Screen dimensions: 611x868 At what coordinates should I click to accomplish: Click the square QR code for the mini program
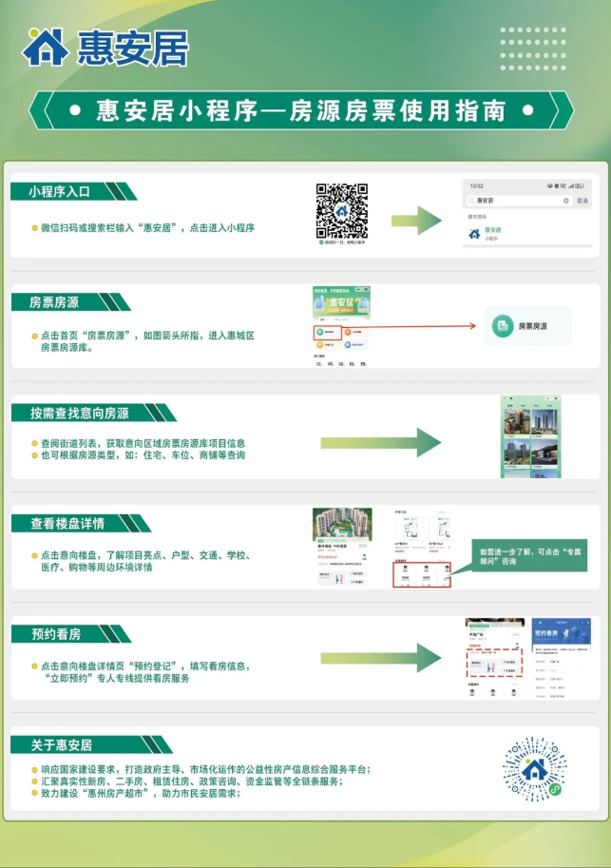click(x=341, y=210)
